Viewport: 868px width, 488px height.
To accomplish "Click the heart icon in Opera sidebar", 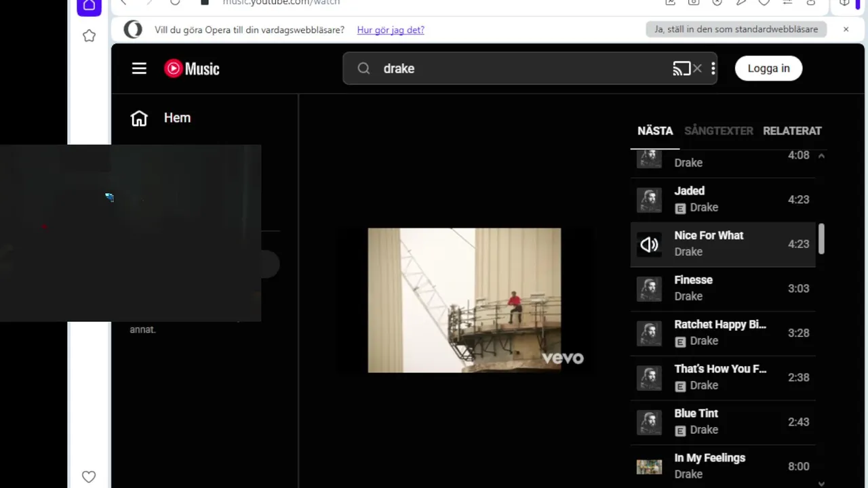I will [x=89, y=476].
